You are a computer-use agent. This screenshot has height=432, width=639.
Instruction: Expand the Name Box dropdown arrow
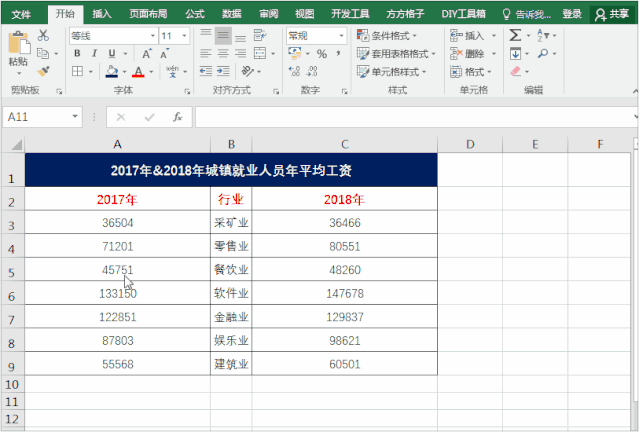(x=75, y=117)
